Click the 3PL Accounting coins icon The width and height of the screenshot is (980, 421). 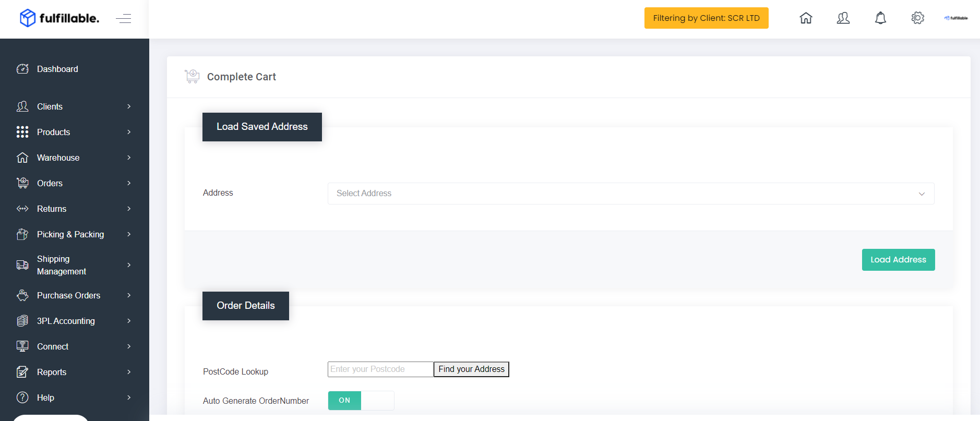coord(22,321)
